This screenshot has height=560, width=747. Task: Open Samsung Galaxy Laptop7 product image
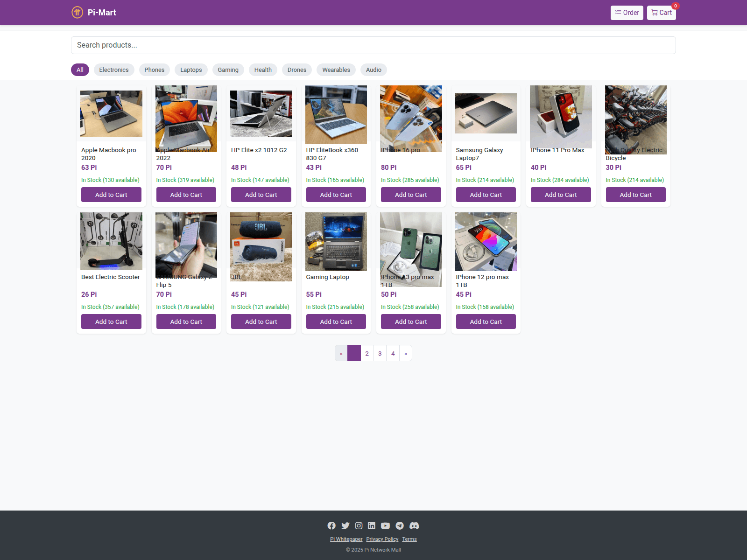pos(486,113)
